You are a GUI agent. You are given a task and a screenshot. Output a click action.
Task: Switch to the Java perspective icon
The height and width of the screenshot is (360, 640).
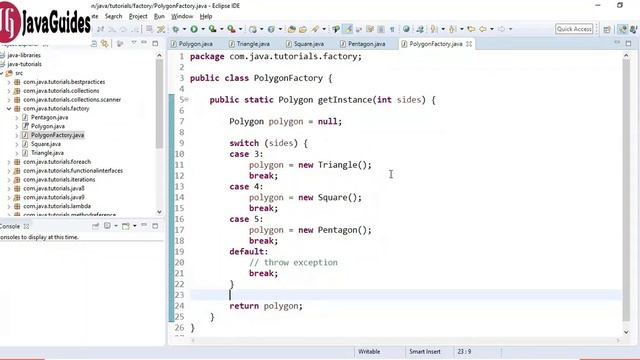coord(622,29)
